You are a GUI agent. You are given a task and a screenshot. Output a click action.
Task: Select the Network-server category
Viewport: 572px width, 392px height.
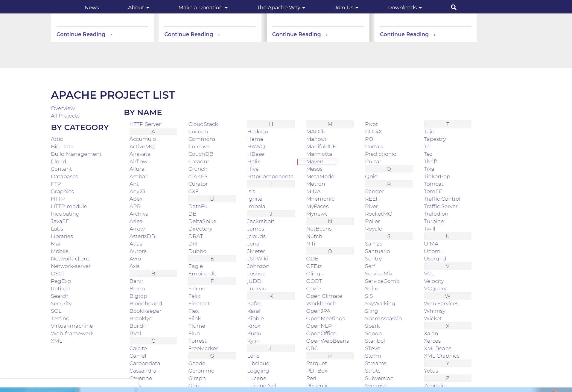tap(71, 266)
